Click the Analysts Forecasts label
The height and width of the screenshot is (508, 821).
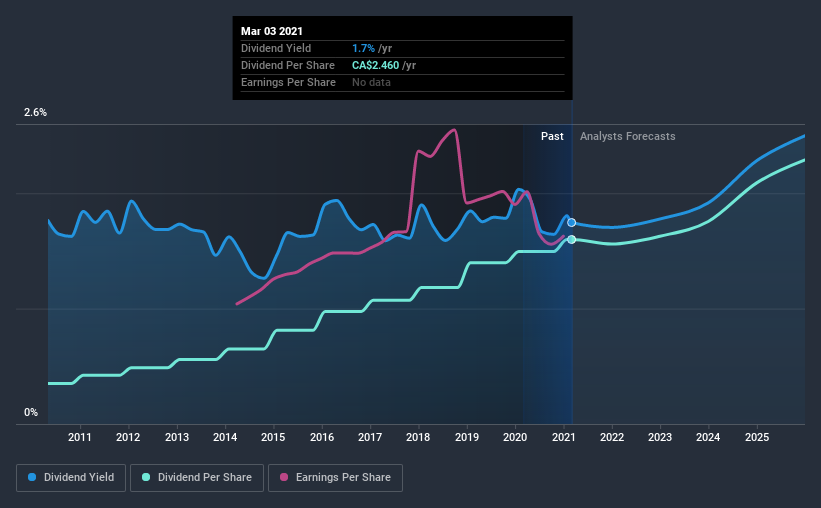point(628,136)
